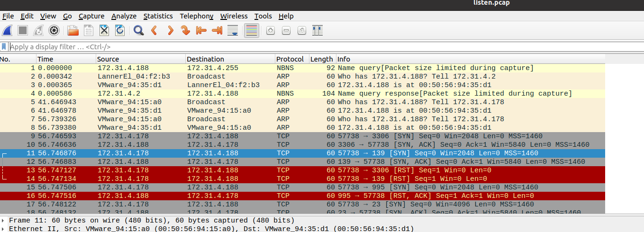Sort packets by the Source column header
The width and height of the screenshot is (644, 232).
tap(108, 59)
